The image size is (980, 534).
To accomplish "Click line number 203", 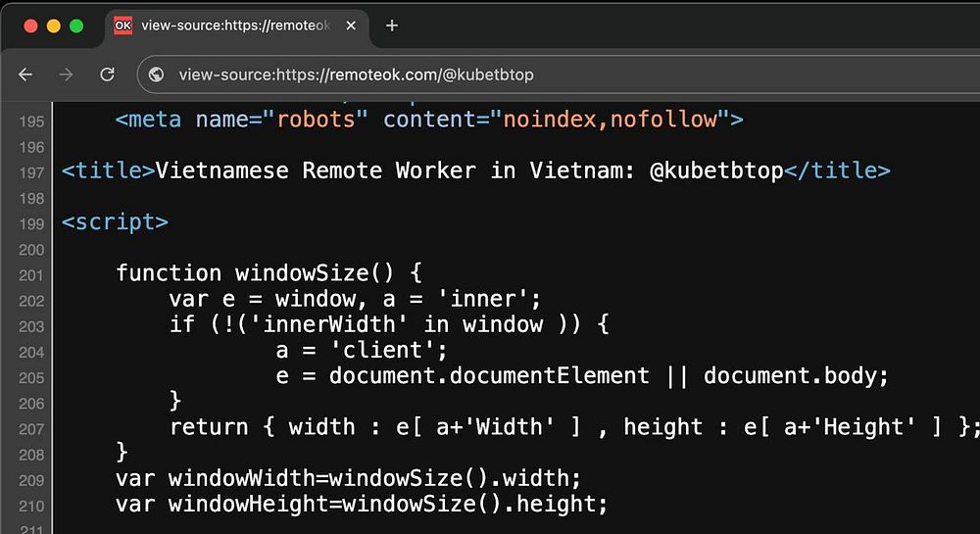I will [x=31, y=326].
